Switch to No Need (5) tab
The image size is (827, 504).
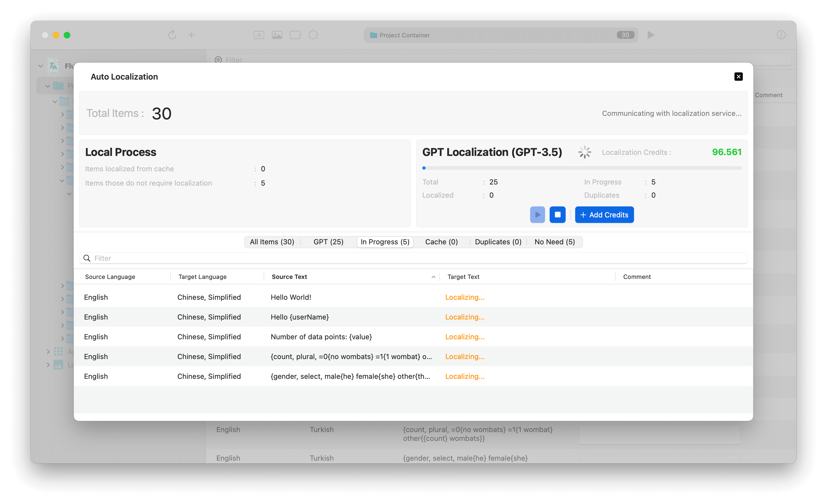pyautogui.click(x=554, y=242)
